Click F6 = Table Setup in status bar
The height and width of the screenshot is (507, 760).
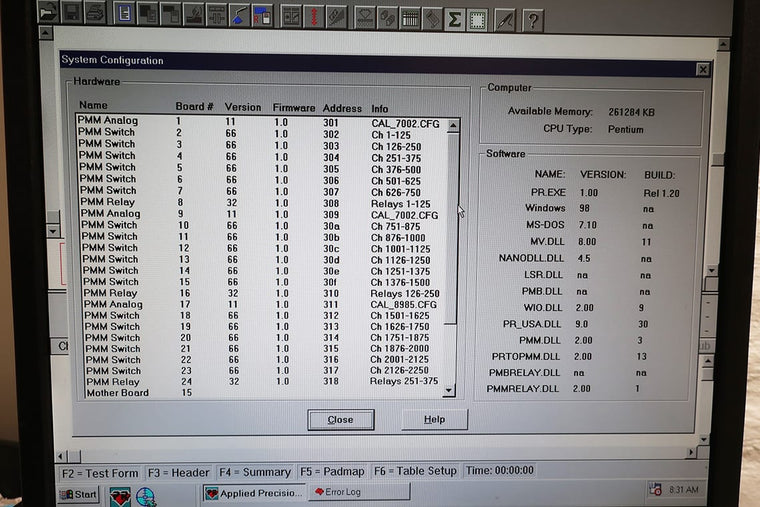(415, 471)
